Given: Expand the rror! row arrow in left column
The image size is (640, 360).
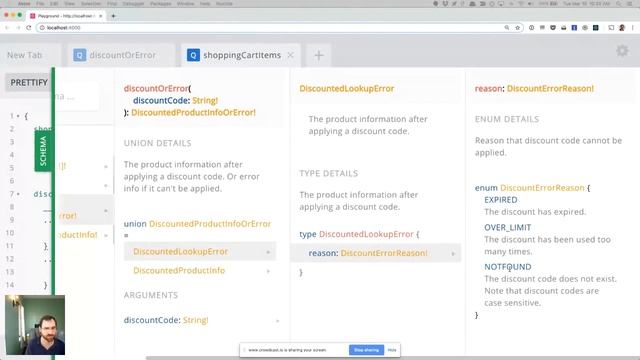Looking at the screenshot, I should click(x=106, y=211).
